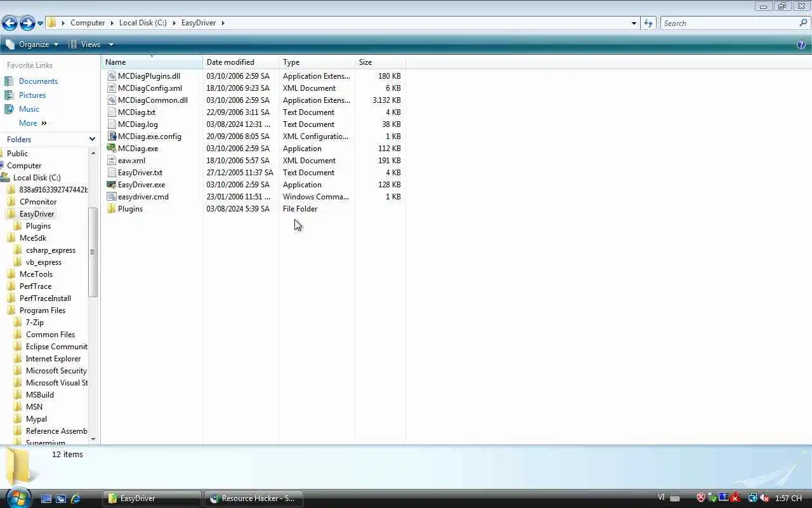This screenshot has height=508, width=812.
Task: Select the 7-Zip folder in the tree
Action: pyautogui.click(x=35, y=323)
